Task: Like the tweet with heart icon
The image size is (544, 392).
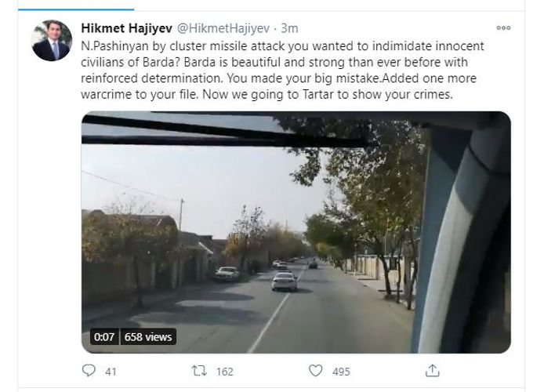Action: (x=315, y=371)
